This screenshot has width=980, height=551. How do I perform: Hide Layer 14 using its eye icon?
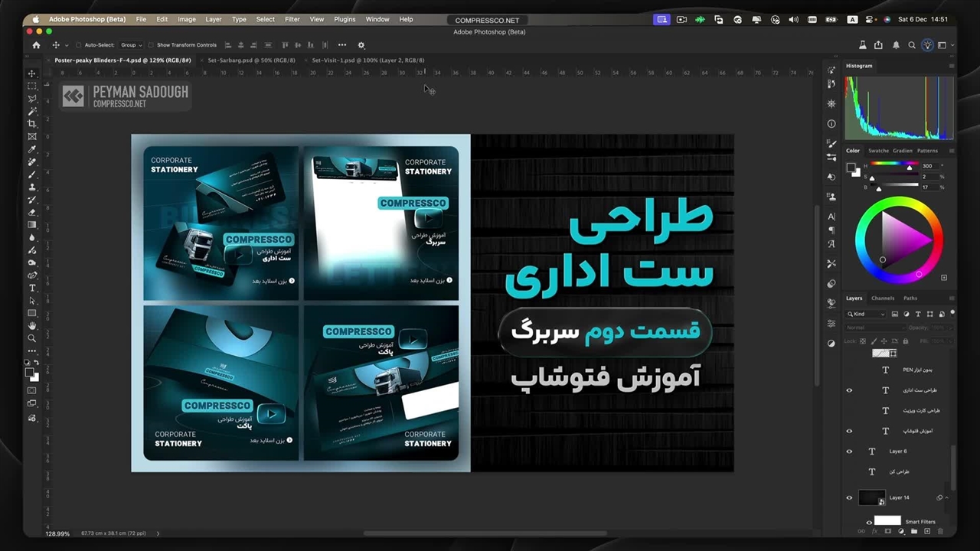[849, 497]
